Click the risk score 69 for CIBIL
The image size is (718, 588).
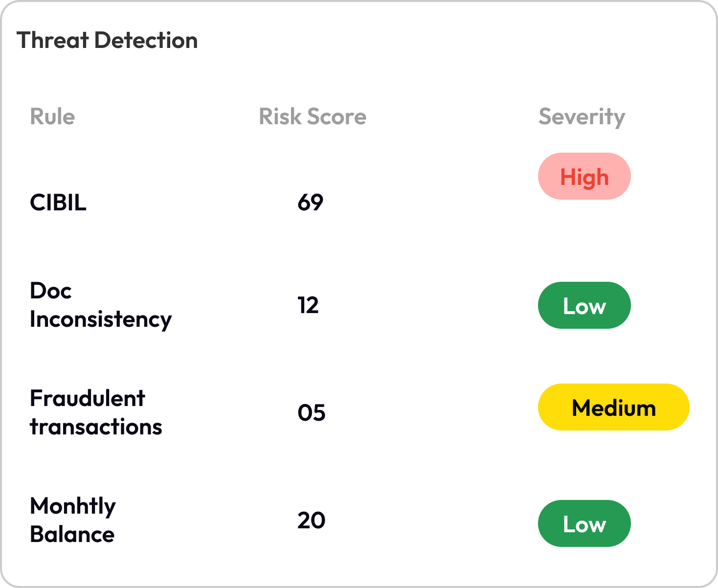tap(311, 202)
